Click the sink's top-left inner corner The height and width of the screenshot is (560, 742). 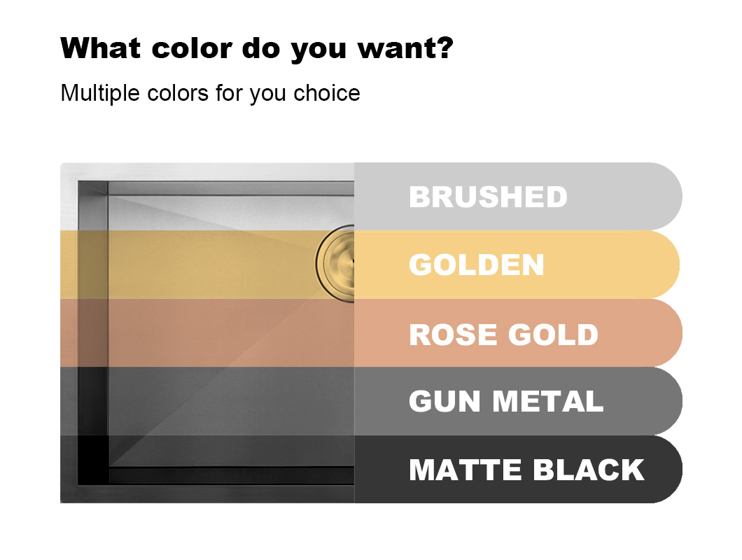[x=108, y=195]
